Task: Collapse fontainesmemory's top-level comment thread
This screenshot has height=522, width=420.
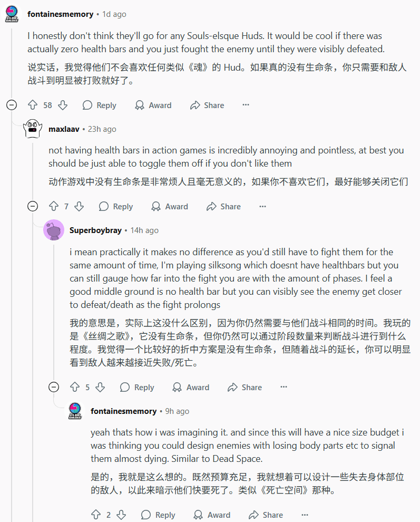Action: [x=11, y=105]
